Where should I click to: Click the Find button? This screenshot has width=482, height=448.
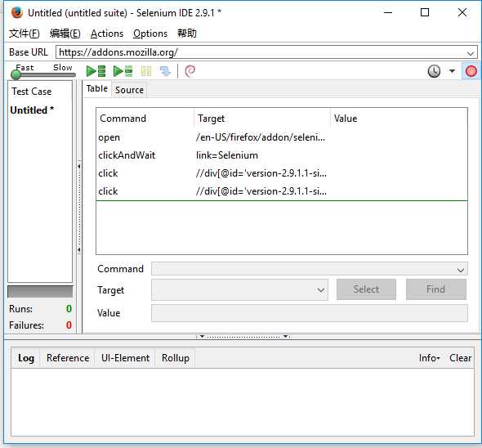pos(436,289)
